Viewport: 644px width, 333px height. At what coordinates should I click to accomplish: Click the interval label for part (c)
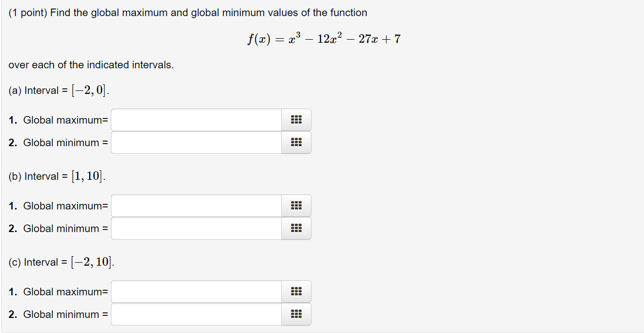pyautogui.click(x=61, y=262)
